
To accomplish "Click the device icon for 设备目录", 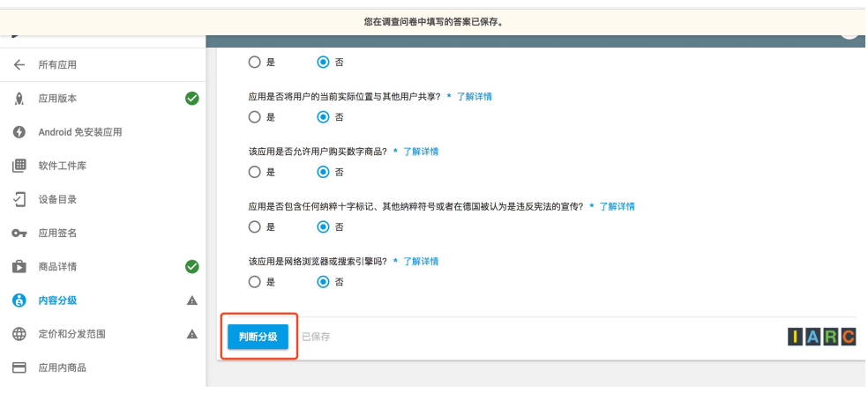I will pos(19,199).
